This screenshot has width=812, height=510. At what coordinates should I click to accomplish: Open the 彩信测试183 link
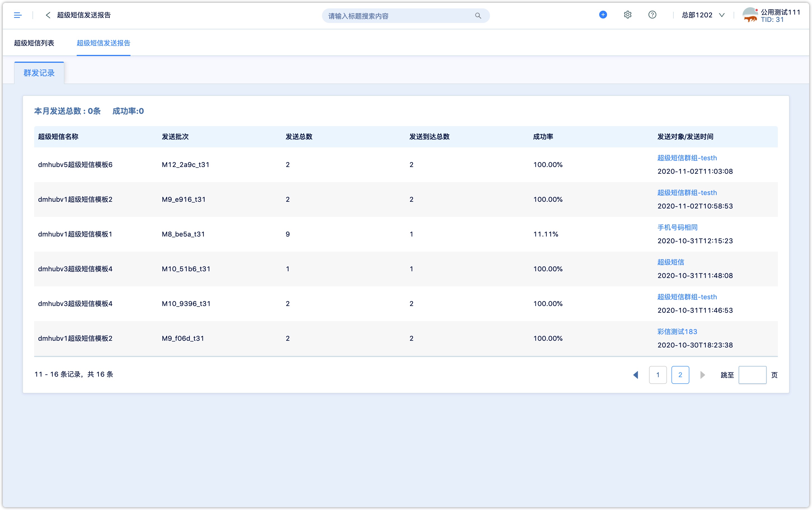(677, 331)
